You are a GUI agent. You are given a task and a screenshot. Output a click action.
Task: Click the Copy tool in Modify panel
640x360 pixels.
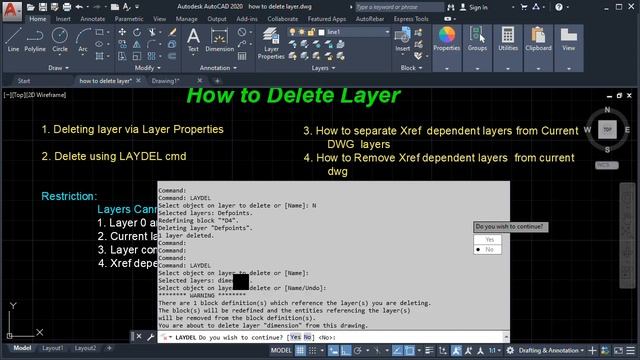[122, 44]
